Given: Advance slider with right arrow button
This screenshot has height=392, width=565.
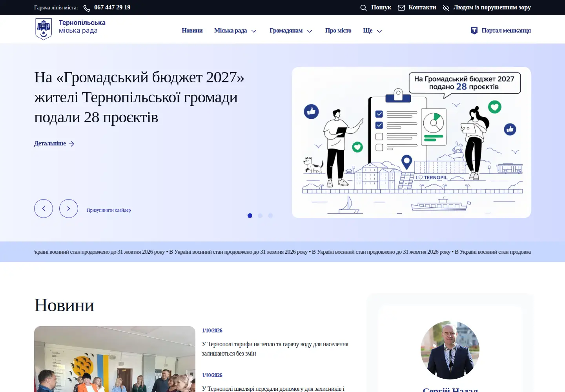Looking at the screenshot, I should [x=69, y=209].
